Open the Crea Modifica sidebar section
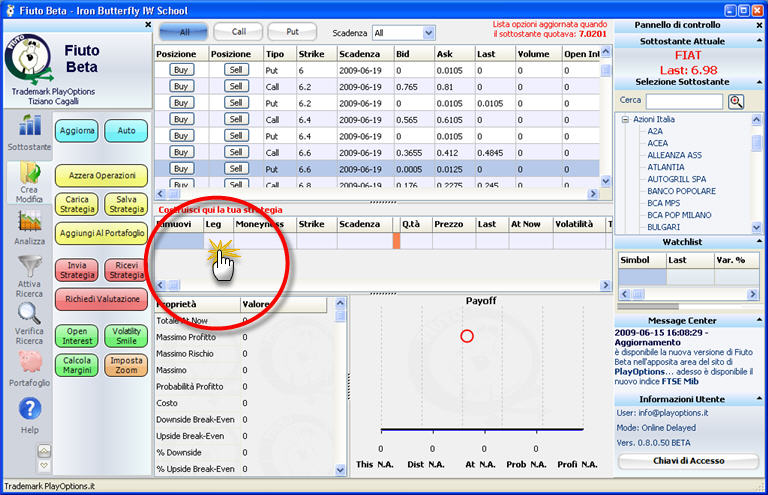The width and height of the screenshot is (768, 495). pos(29,183)
